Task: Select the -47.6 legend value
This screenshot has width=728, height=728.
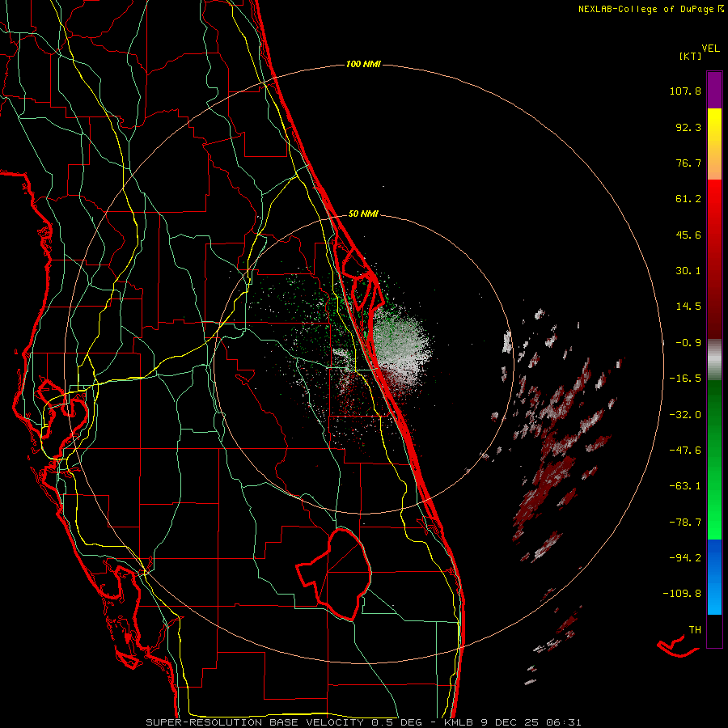Action: coord(685,451)
